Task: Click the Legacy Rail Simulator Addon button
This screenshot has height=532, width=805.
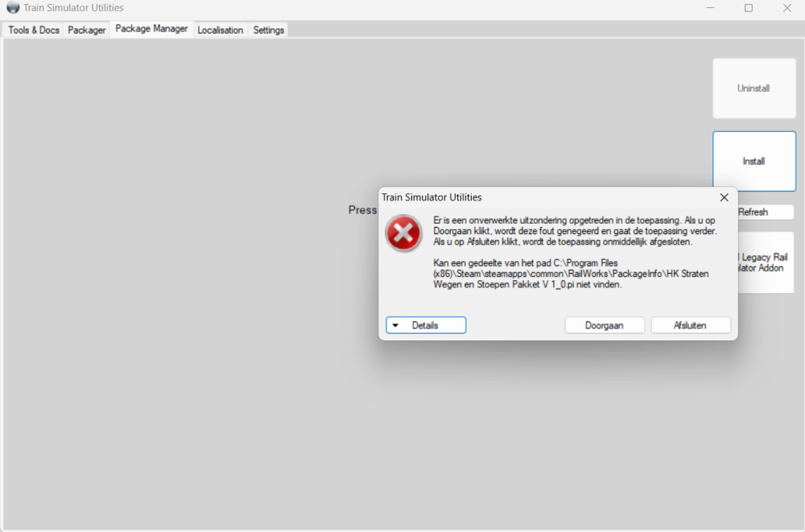Action: (x=765, y=262)
